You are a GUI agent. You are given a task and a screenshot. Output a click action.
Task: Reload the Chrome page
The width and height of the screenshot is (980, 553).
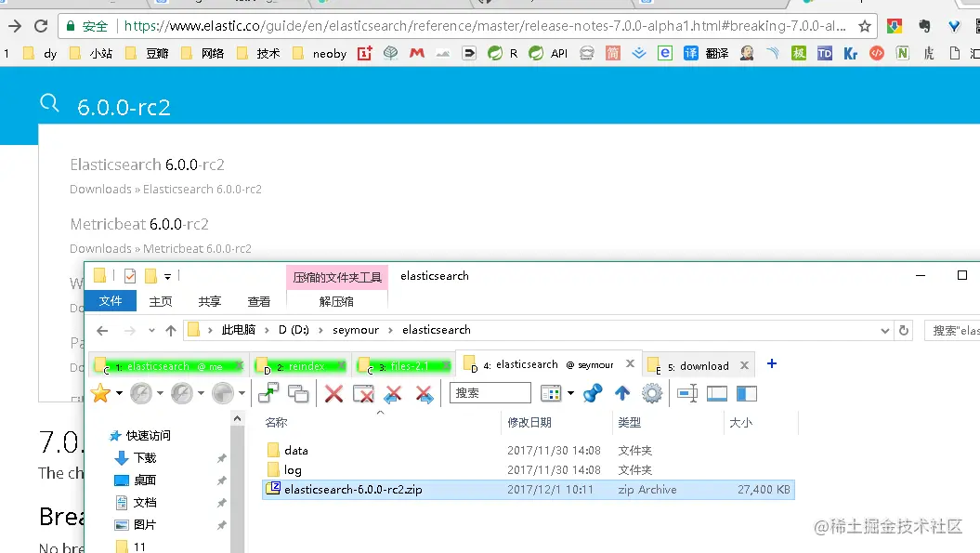coord(41,26)
